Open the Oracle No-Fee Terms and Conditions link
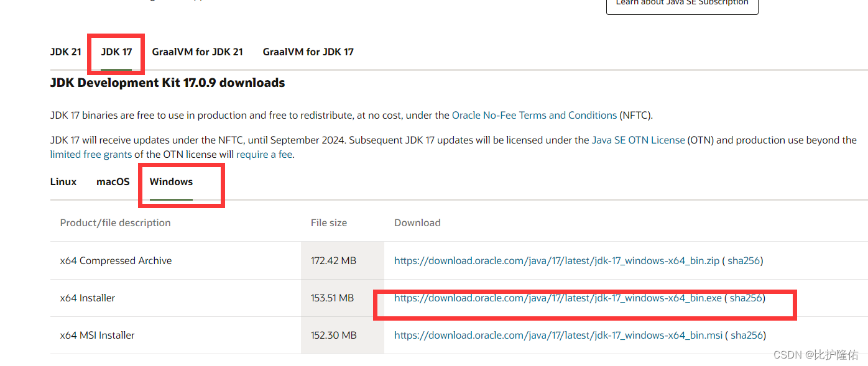 point(535,115)
